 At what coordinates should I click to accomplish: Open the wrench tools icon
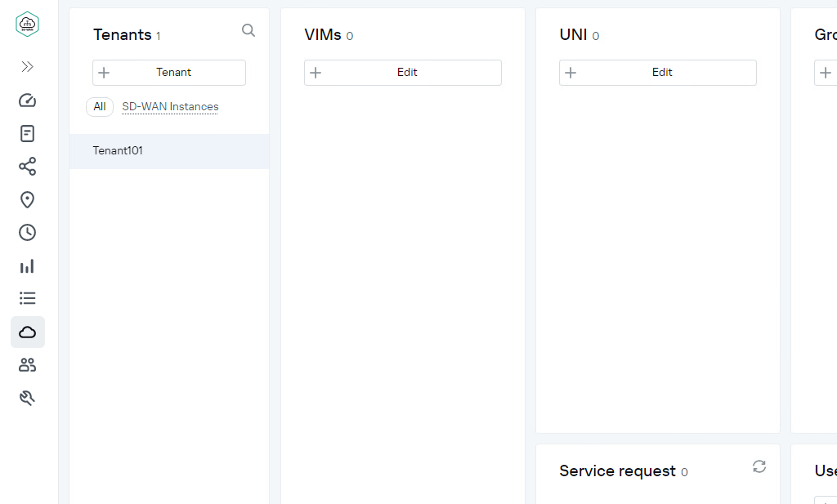click(28, 399)
